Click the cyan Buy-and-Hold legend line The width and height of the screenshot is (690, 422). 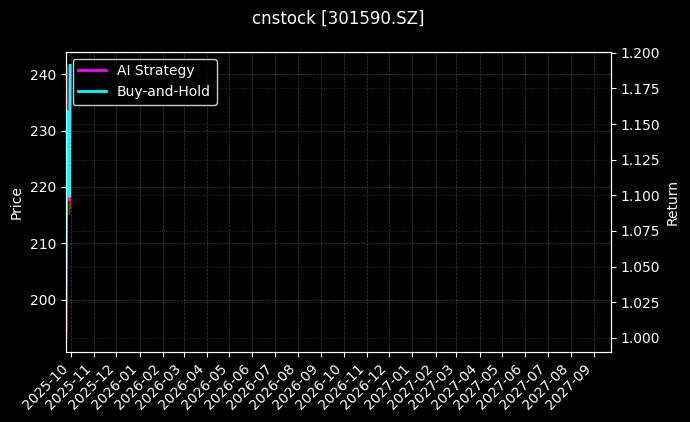point(92,90)
